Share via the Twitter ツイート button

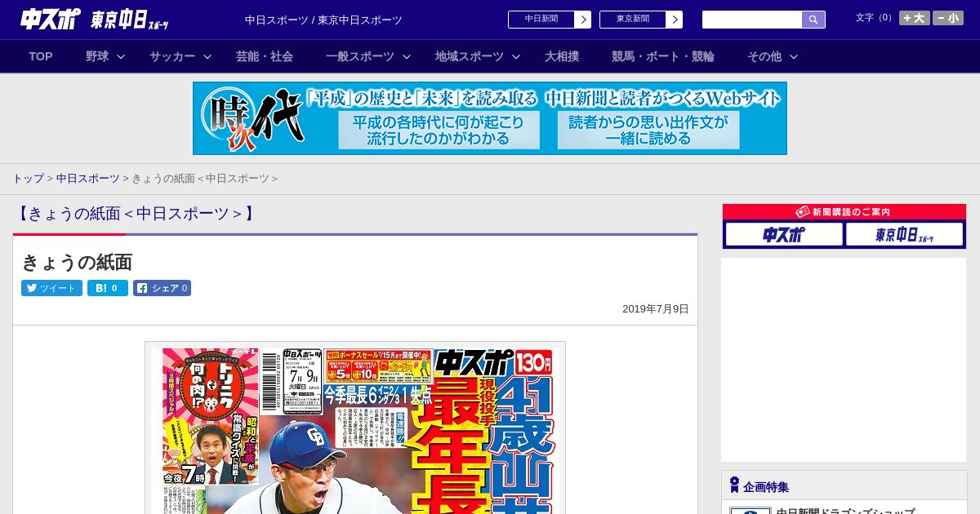[51, 288]
